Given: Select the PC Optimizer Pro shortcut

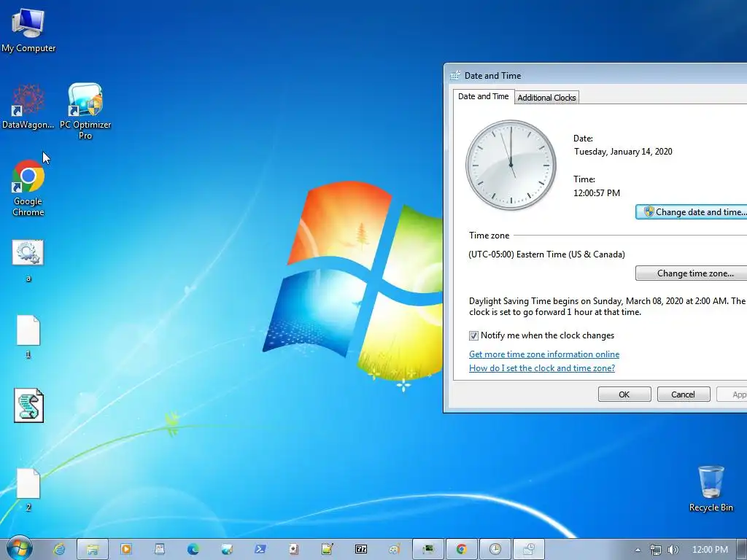Looking at the screenshot, I should point(85,112).
